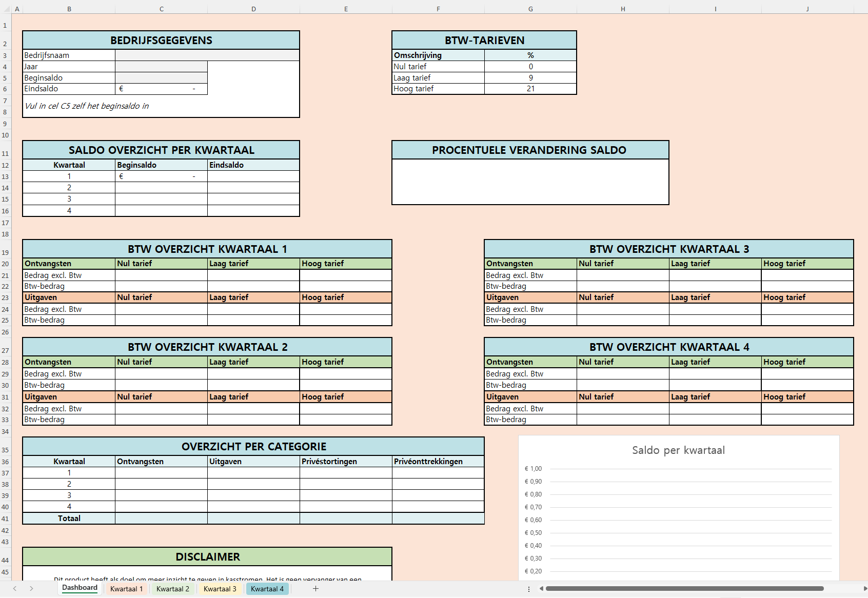Select column C via its header
The width and height of the screenshot is (868, 598).
click(161, 9)
